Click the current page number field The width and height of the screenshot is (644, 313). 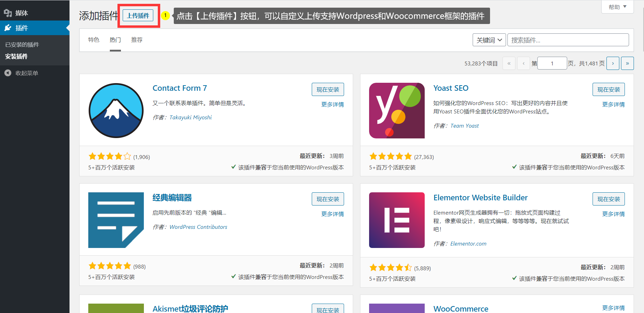[x=552, y=63]
